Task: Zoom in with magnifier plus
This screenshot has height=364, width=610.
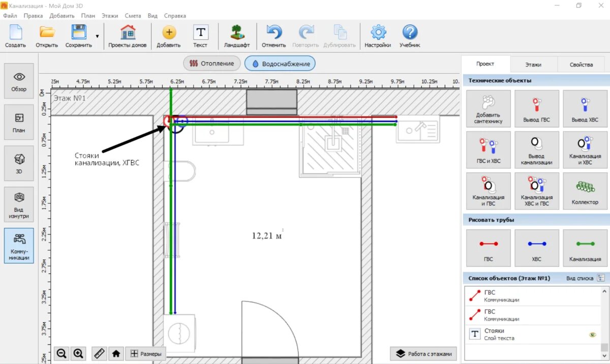Action: pyautogui.click(x=78, y=353)
